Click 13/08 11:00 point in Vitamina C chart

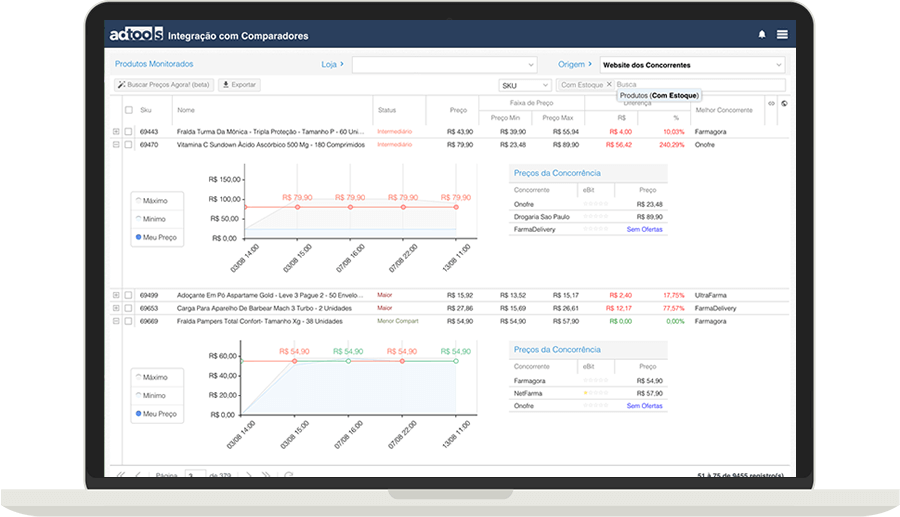pos(456,207)
